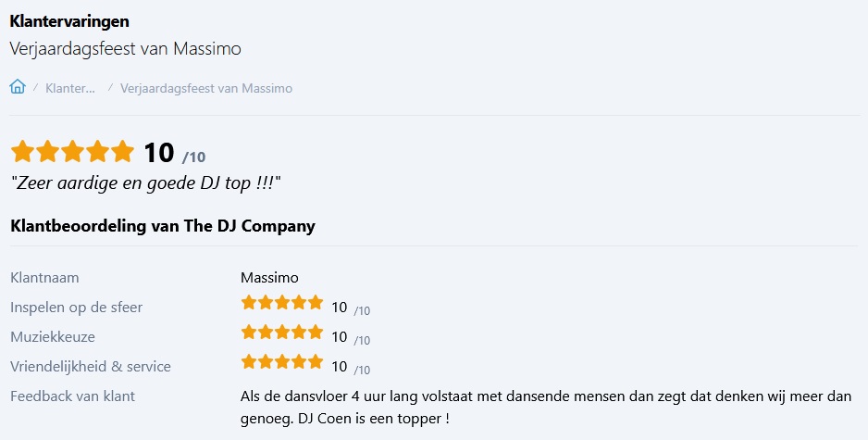Click the 'Klantbeoordeling van The DJ Company' heading

tap(162, 225)
